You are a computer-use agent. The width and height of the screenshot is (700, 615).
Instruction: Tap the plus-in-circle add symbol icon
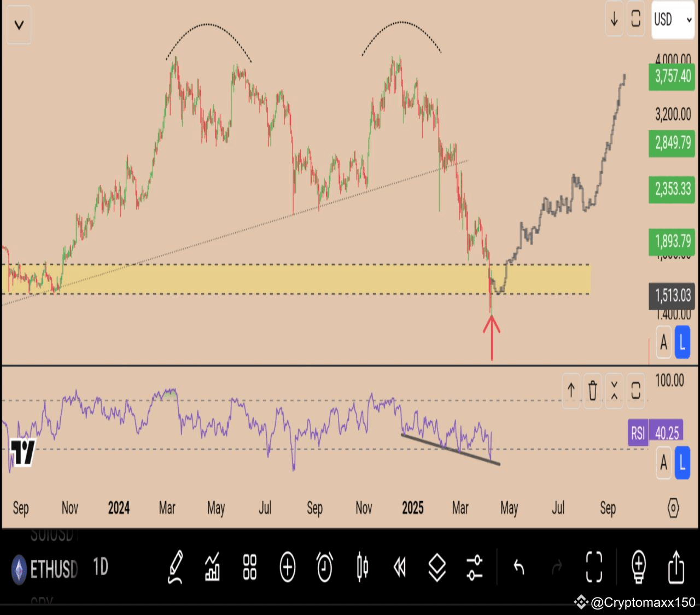(x=288, y=567)
